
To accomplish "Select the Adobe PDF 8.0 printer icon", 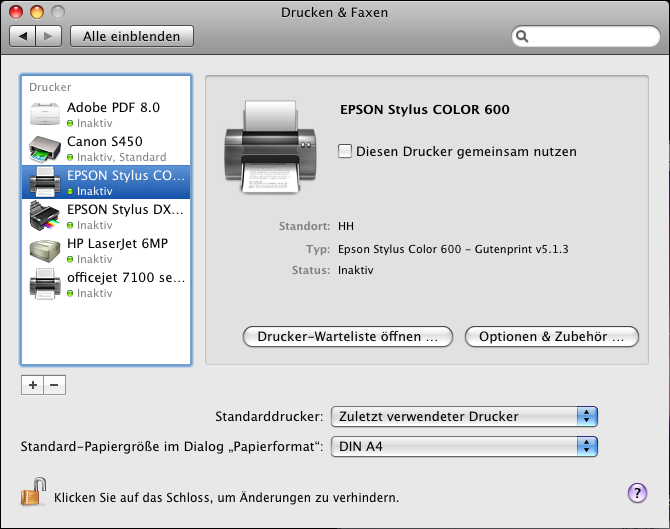I will click(x=46, y=115).
